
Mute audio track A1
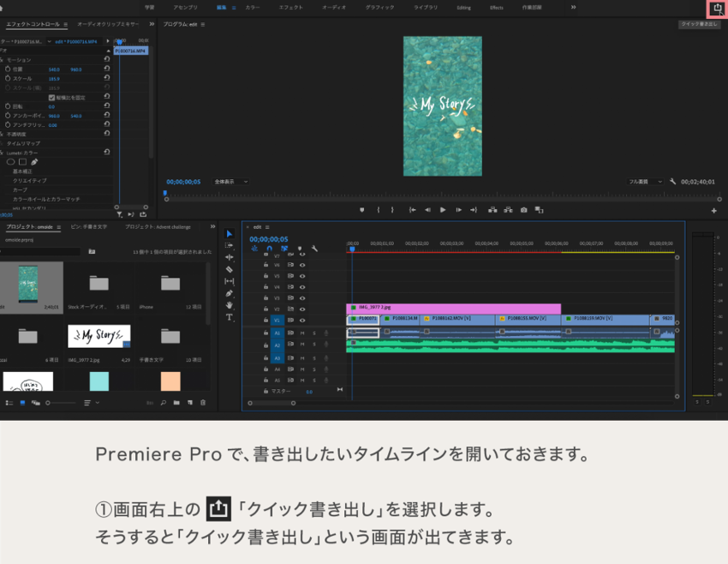point(302,333)
